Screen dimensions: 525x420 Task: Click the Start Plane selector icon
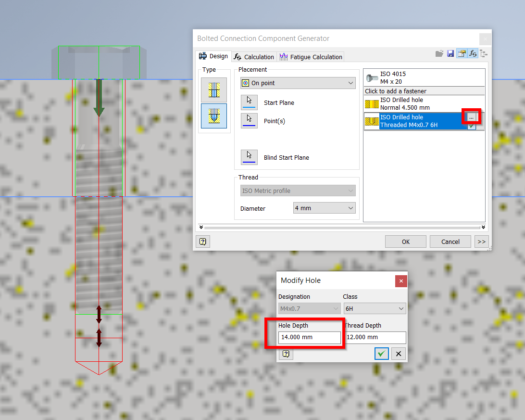pyautogui.click(x=249, y=102)
